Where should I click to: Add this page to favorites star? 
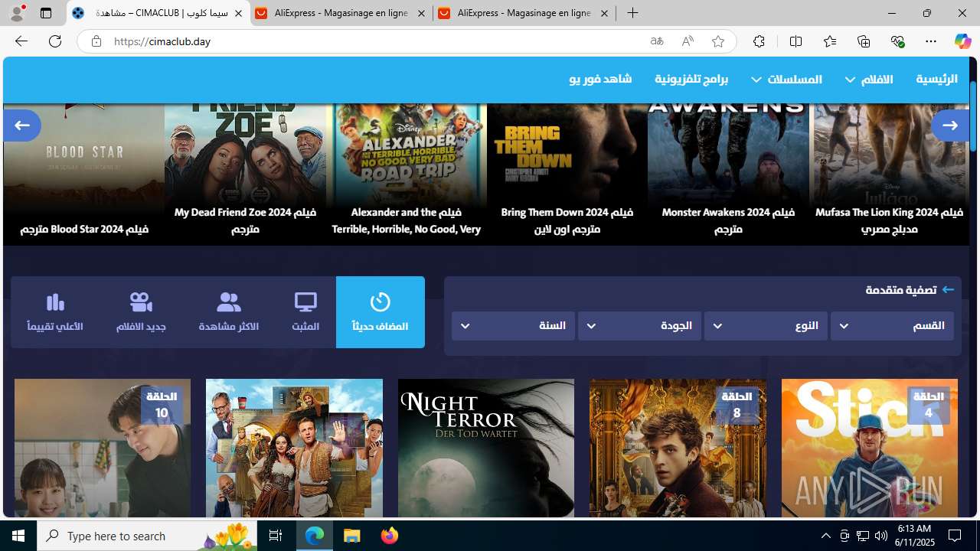718,41
